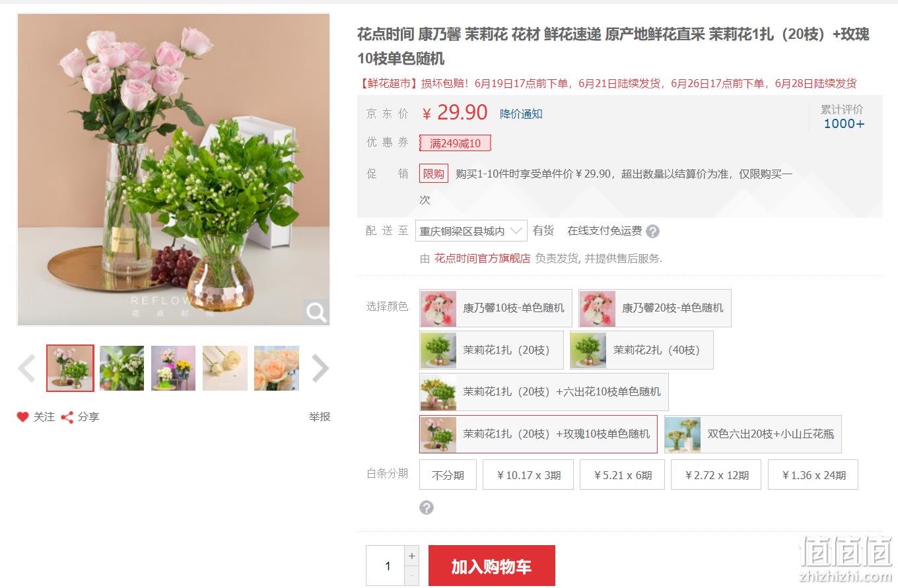Screen dimensions: 898x588
Task: Show next thumbnails with right arrow
Action: tap(320, 368)
